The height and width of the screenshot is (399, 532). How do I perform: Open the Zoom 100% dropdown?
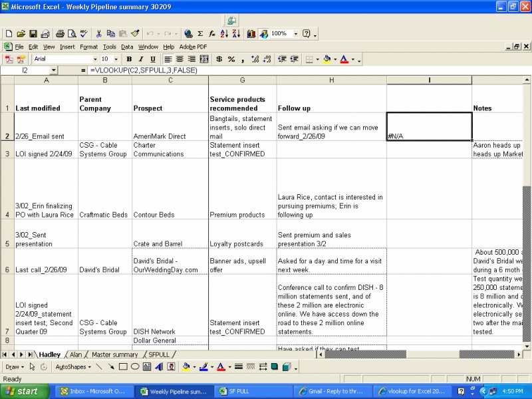coord(295,34)
